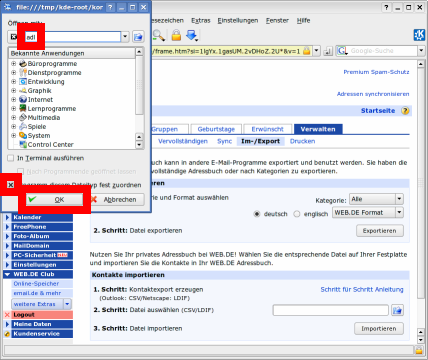The height and width of the screenshot is (360, 428).
Task: Open Schritt für Schritt Anleitung link
Action: (x=362, y=290)
